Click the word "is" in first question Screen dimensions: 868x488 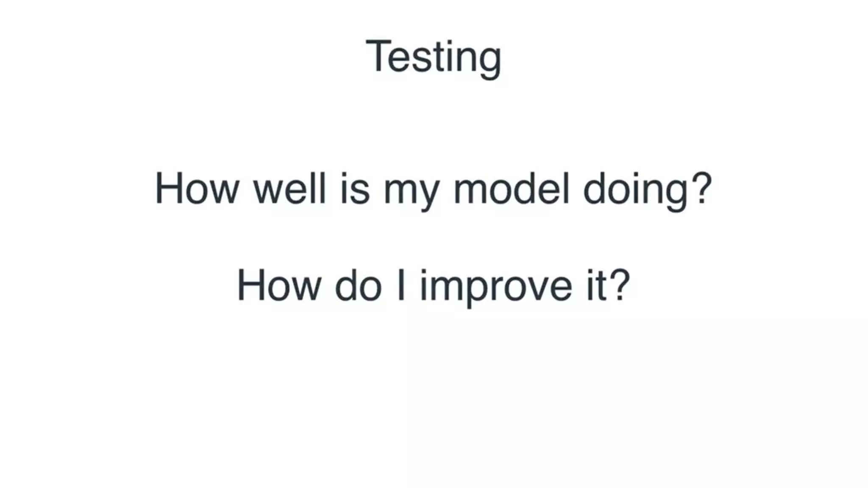(355, 189)
